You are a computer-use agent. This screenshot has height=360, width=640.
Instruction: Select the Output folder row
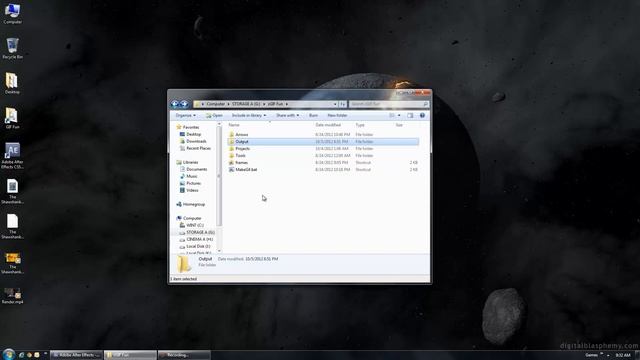(x=323, y=142)
